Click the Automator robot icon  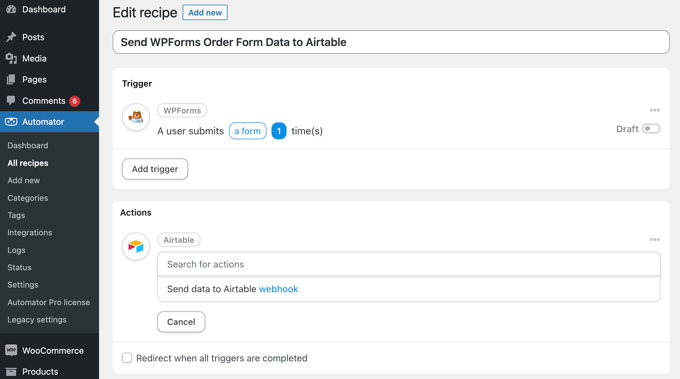(11, 122)
